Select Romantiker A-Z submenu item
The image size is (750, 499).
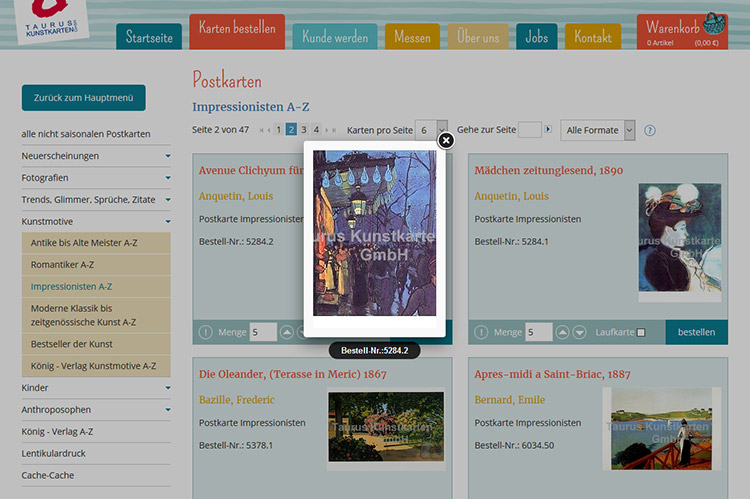click(96, 265)
